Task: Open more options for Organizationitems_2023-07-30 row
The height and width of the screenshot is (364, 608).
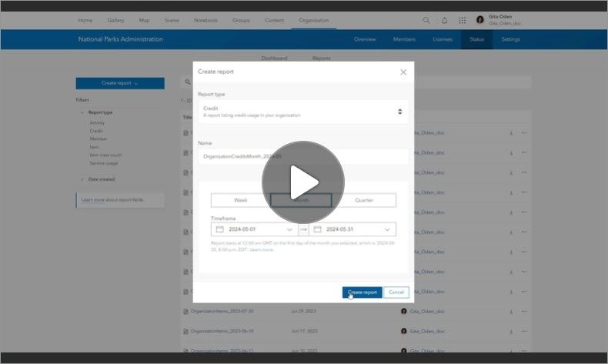Action: [524, 311]
